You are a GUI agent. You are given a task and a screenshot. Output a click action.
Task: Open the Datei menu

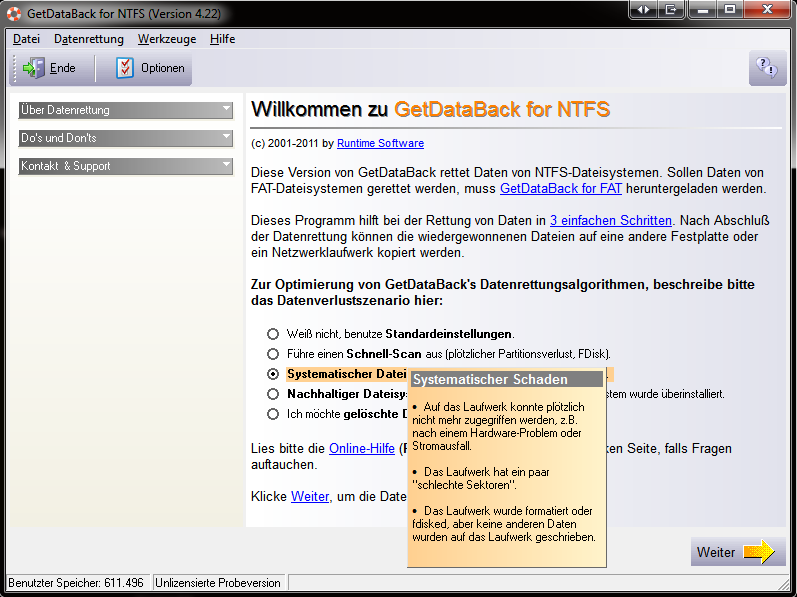click(26, 39)
